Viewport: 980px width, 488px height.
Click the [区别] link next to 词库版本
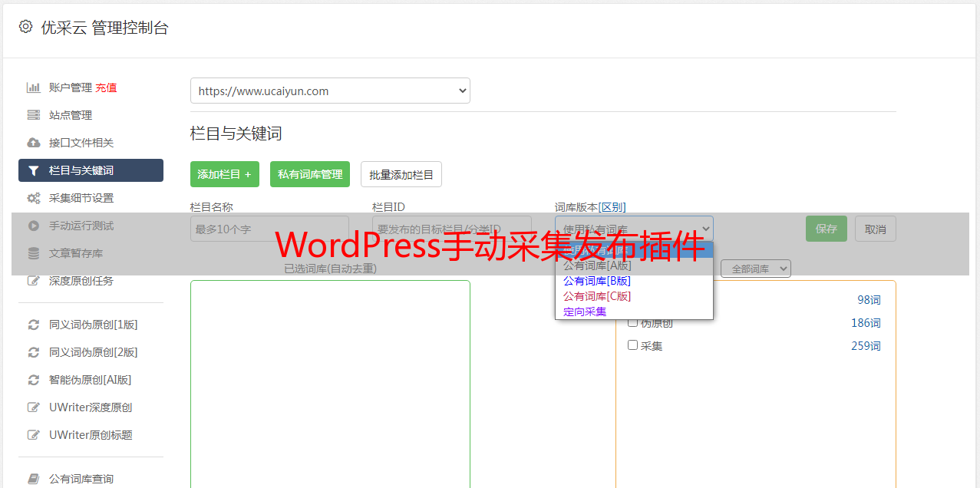point(612,207)
